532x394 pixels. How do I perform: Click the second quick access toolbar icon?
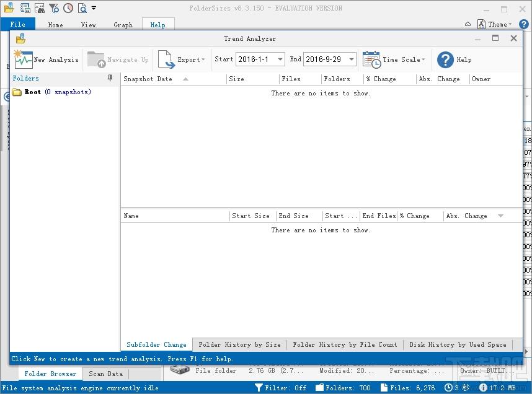coord(25,8)
